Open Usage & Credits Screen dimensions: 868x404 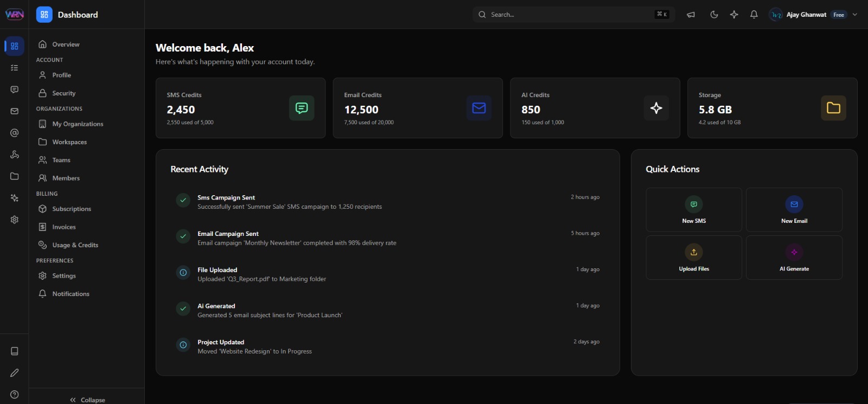click(x=87, y=245)
